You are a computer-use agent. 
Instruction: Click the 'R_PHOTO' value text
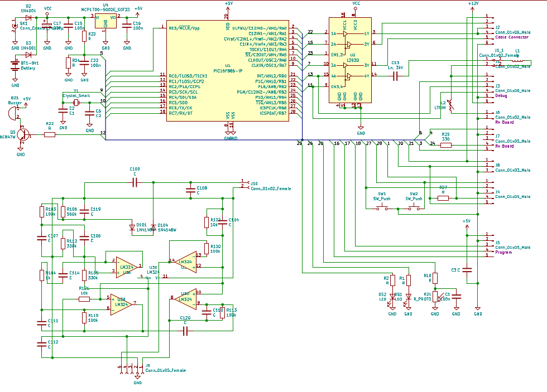[422, 299]
